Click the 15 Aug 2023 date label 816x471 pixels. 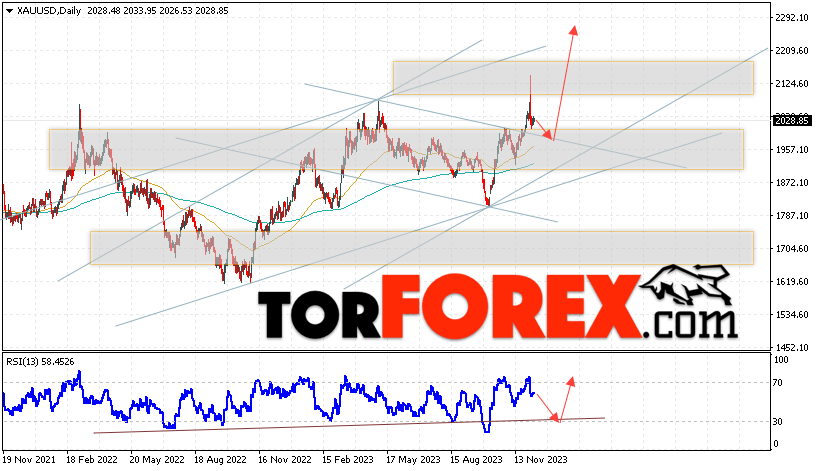[x=477, y=460]
